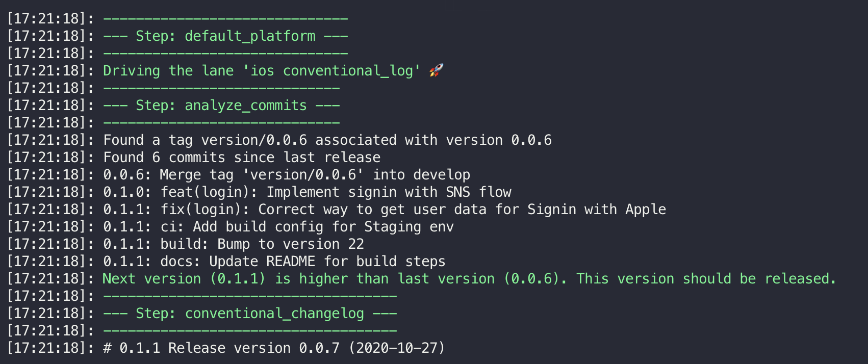Click the dashed separator above conventional_changelog step
This screenshot has width=868, height=364.
(x=250, y=296)
